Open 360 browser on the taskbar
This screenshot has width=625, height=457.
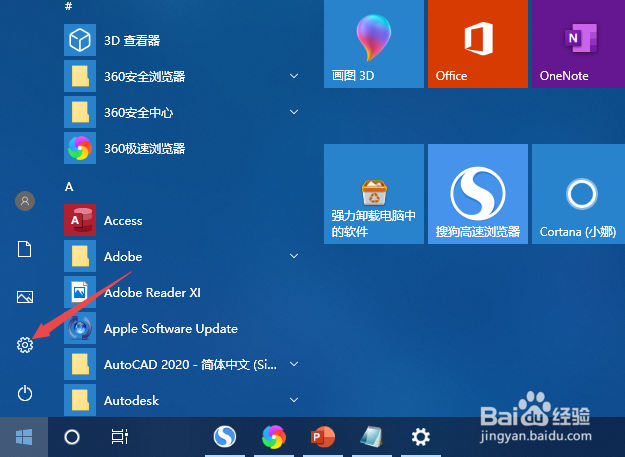pos(274,437)
